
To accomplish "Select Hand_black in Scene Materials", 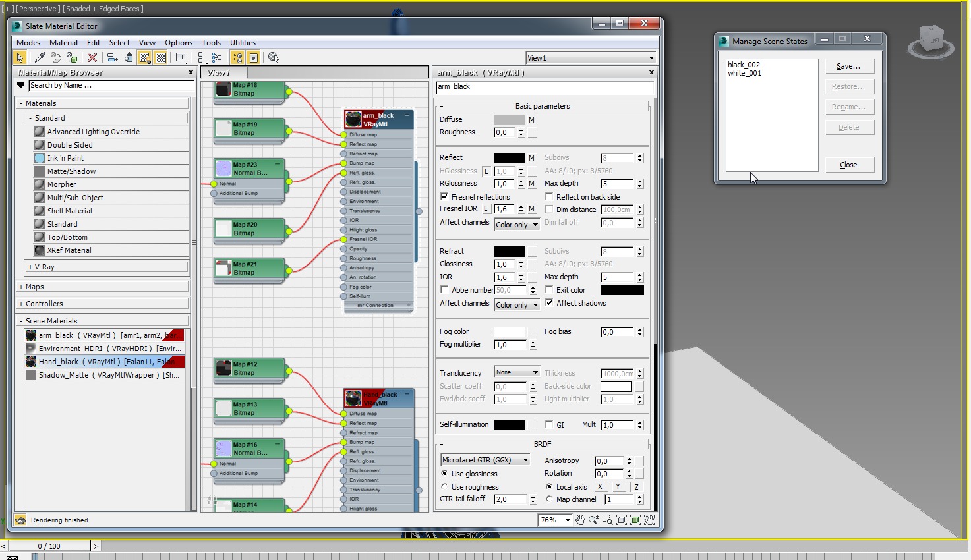I will coord(105,362).
